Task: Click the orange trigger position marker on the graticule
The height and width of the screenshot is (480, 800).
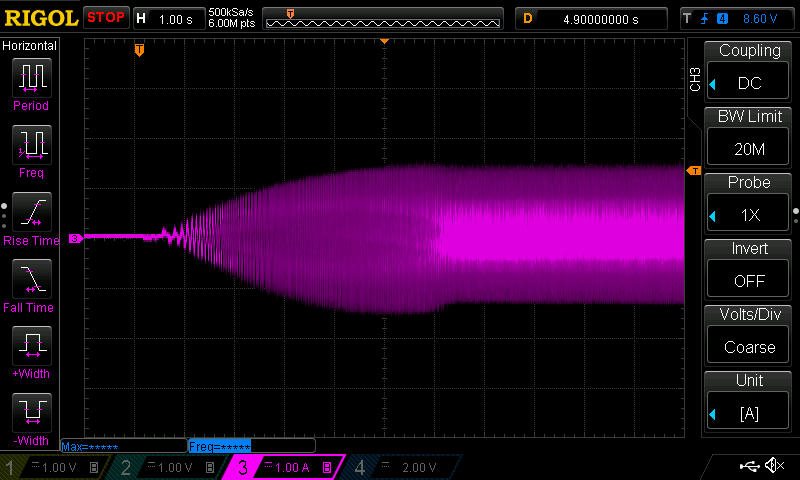Action: pos(139,50)
